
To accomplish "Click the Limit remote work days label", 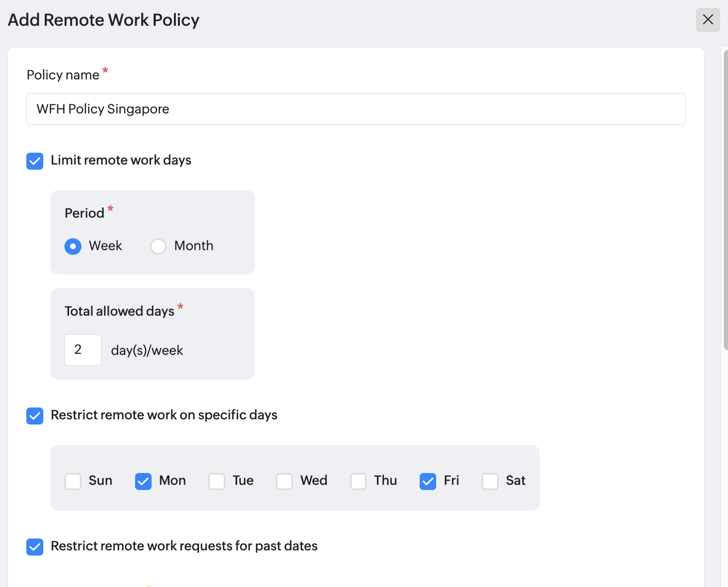I will click(x=121, y=160).
